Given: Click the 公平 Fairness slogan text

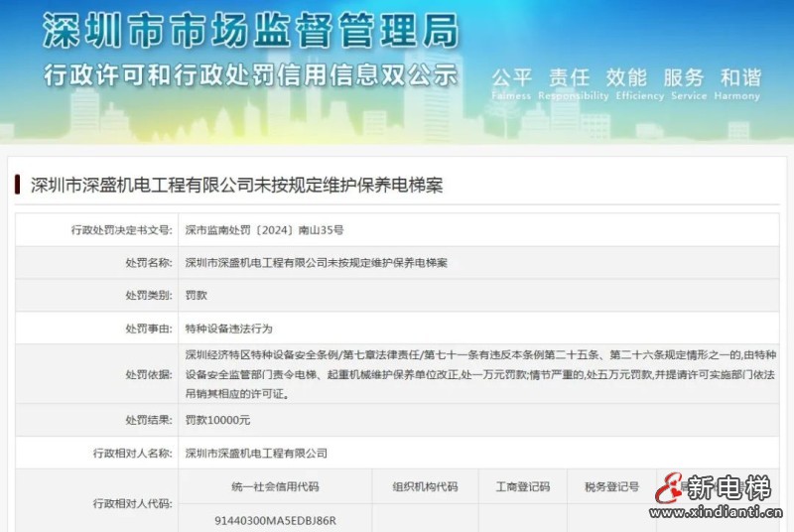Looking at the screenshot, I should tap(512, 80).
